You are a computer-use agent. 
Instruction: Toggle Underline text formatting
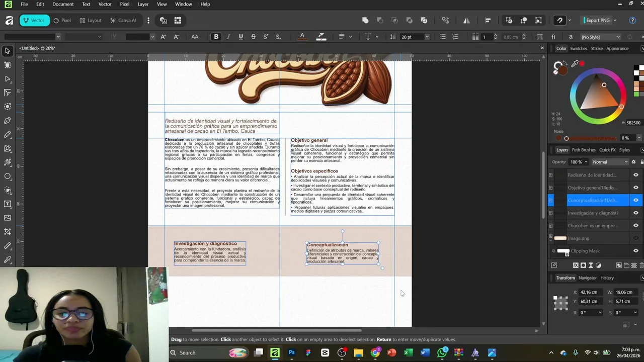[x=240, y=37]
